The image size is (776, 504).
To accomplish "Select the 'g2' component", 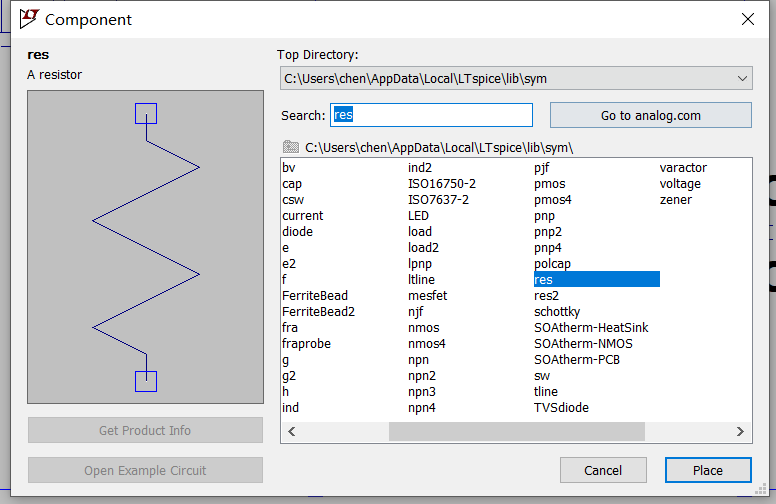I will [x=289, y=376].
